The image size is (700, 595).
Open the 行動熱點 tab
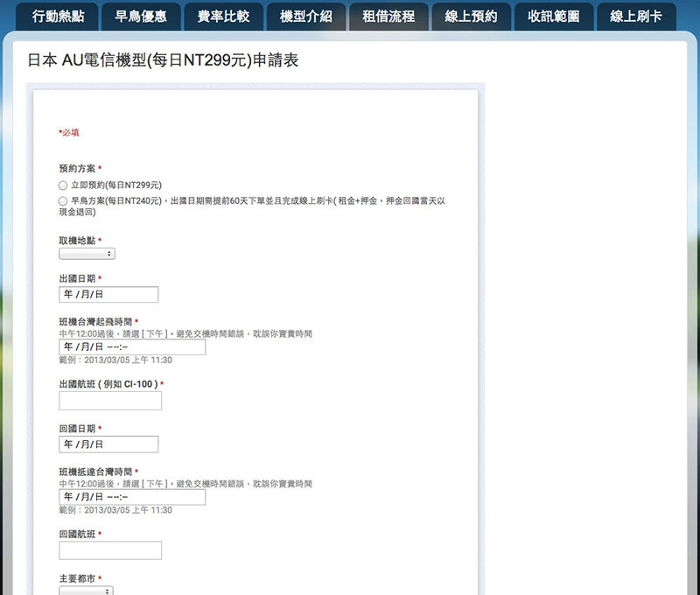coord(58,17)
